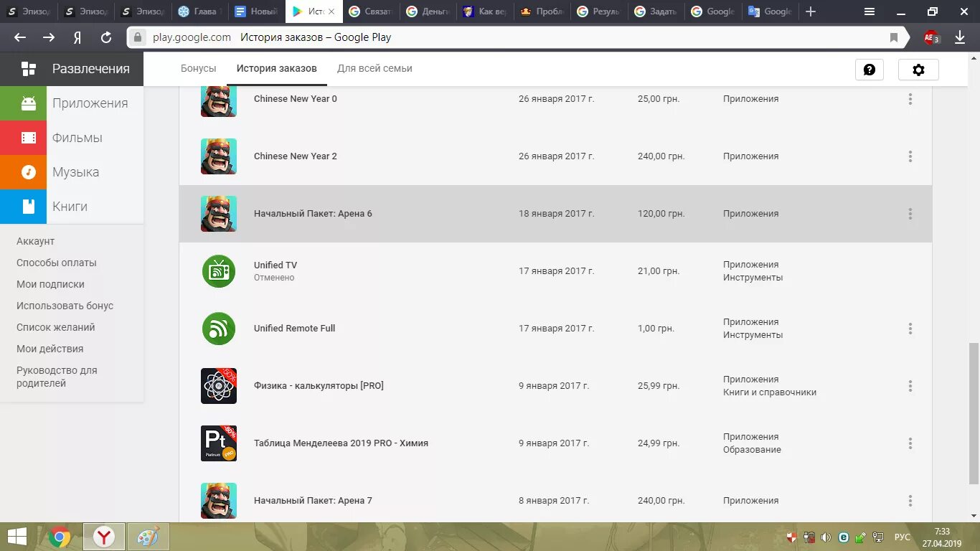Screen dimensions: 980x551
Task: Open a new browser tab with plus
Action: [811, 11]
